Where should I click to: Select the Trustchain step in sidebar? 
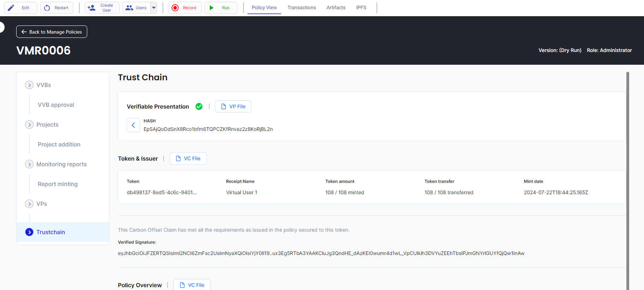point(50,232)
